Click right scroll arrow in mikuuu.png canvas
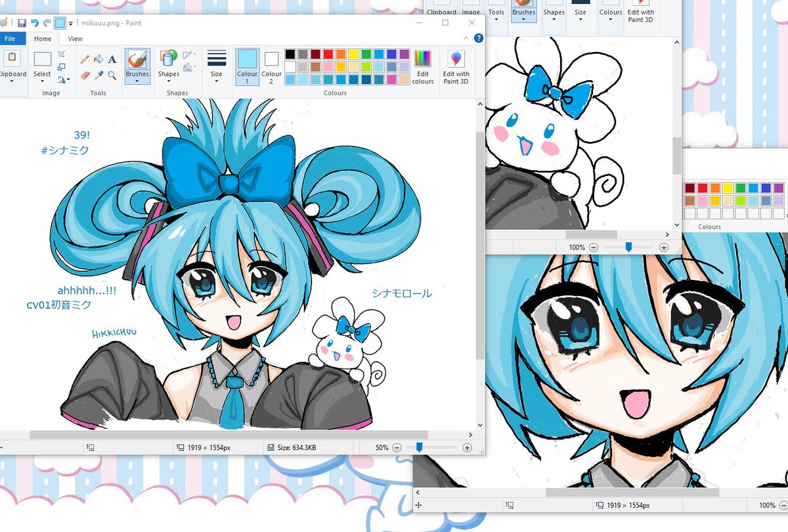Viewport: 788px width, 532px height. (470, 435)
